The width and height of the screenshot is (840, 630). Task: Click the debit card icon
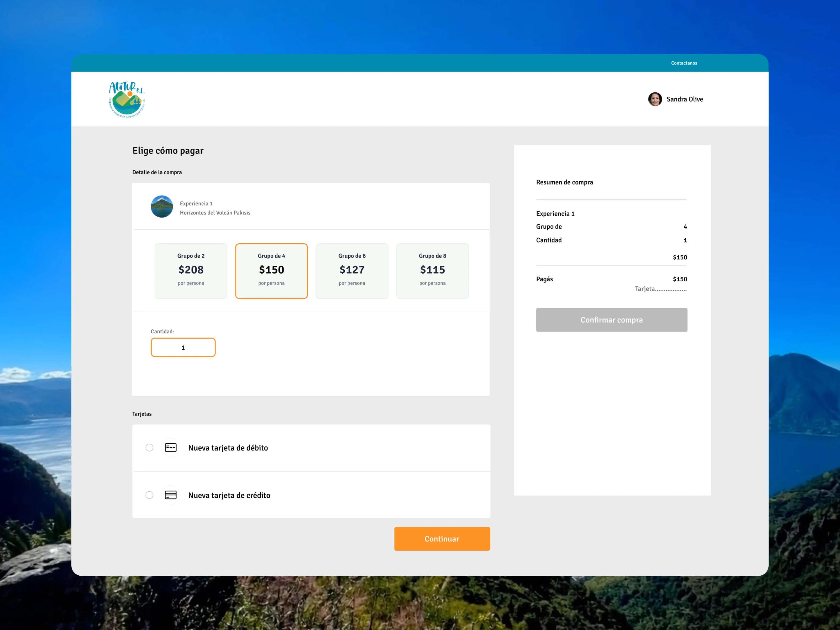pos(171,448)
